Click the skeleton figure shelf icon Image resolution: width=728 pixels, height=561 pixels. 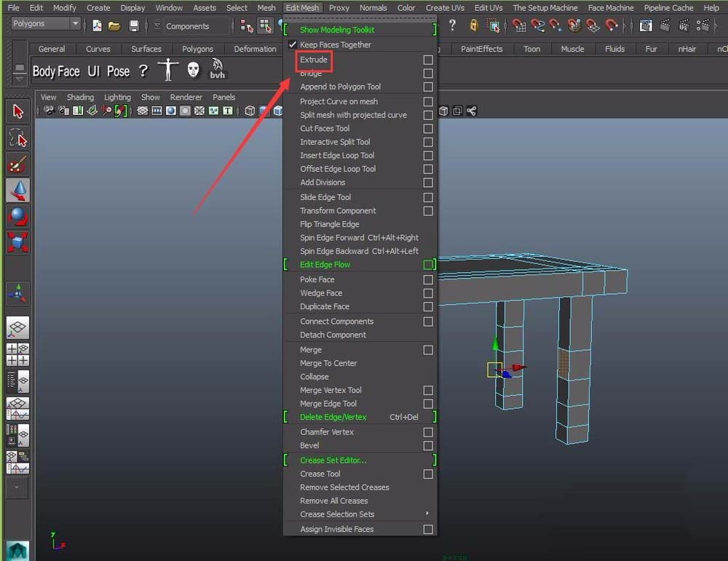coord(168,70)
